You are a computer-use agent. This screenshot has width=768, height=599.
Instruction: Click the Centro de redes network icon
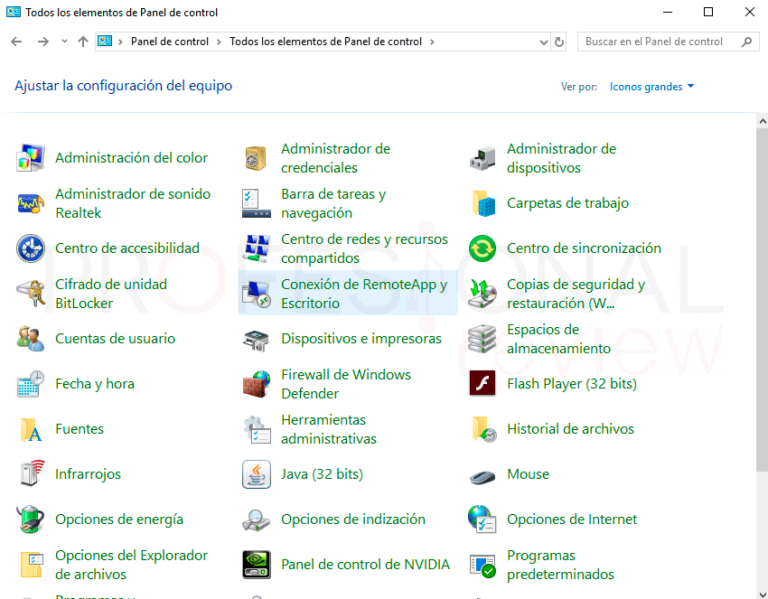coord(256,248)
